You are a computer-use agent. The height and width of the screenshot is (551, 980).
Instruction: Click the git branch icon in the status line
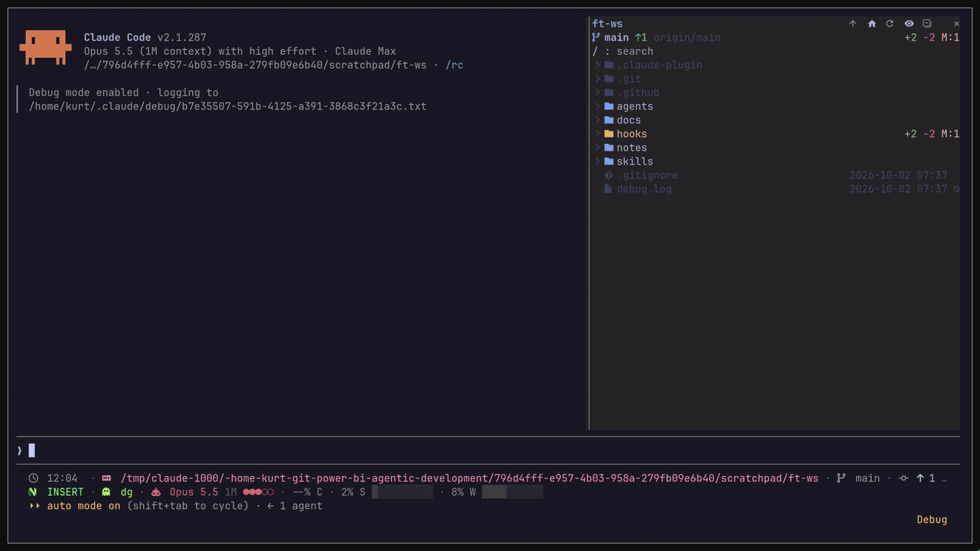point(841,478)
